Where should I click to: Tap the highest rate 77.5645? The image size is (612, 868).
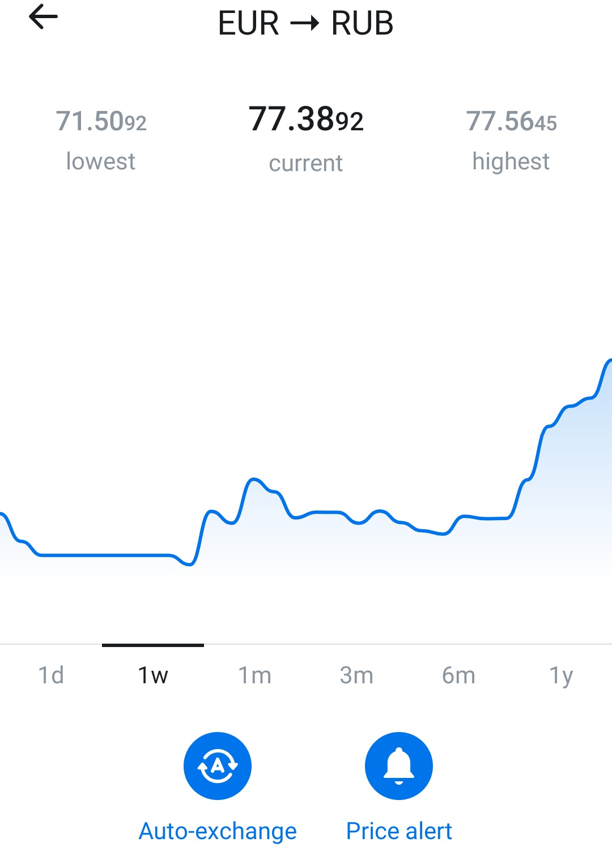[x=511, y=121]
